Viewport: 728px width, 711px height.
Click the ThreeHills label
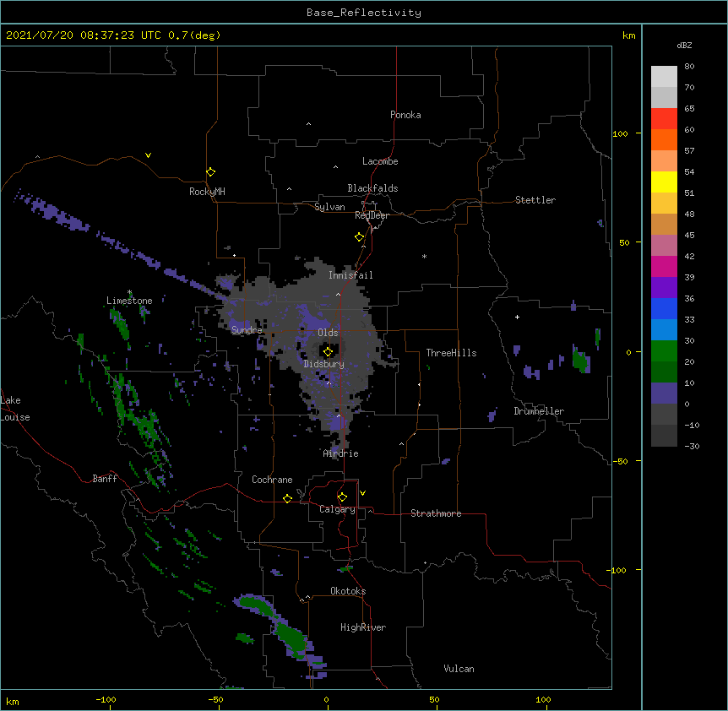(x=451, y=353)
